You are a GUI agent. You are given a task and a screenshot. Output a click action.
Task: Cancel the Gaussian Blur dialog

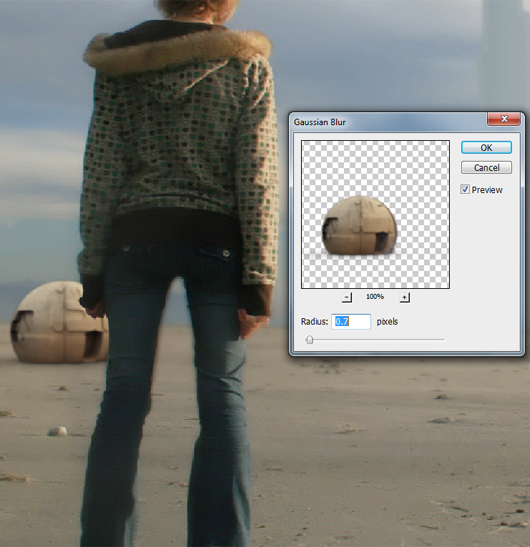[486, 167]
